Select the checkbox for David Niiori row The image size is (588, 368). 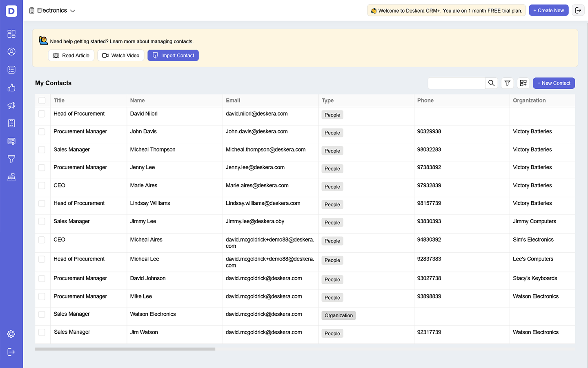(x=42, y=114)
